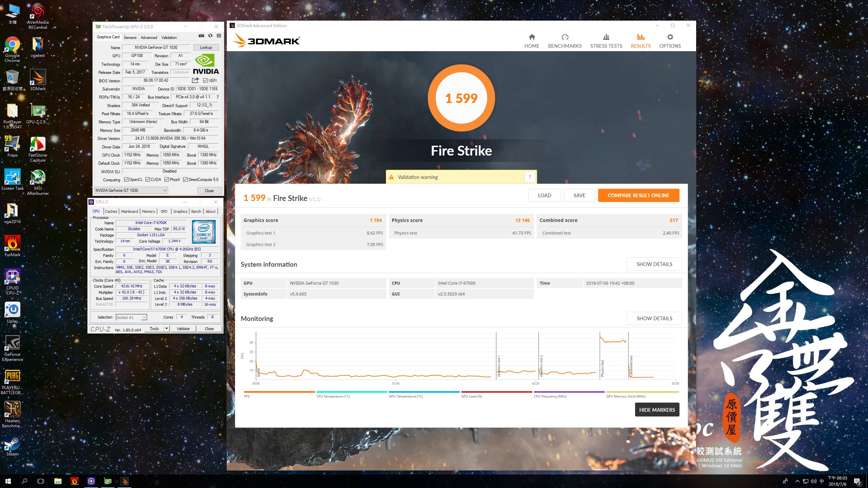Open Fraps desktop shortcut
Screen dimensions: 868x488
pos(13,146)
